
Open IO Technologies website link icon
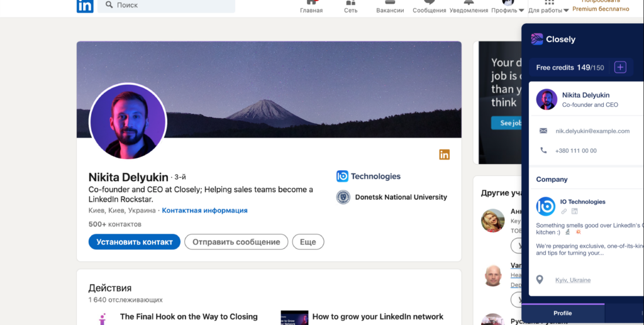pos(564,211)
